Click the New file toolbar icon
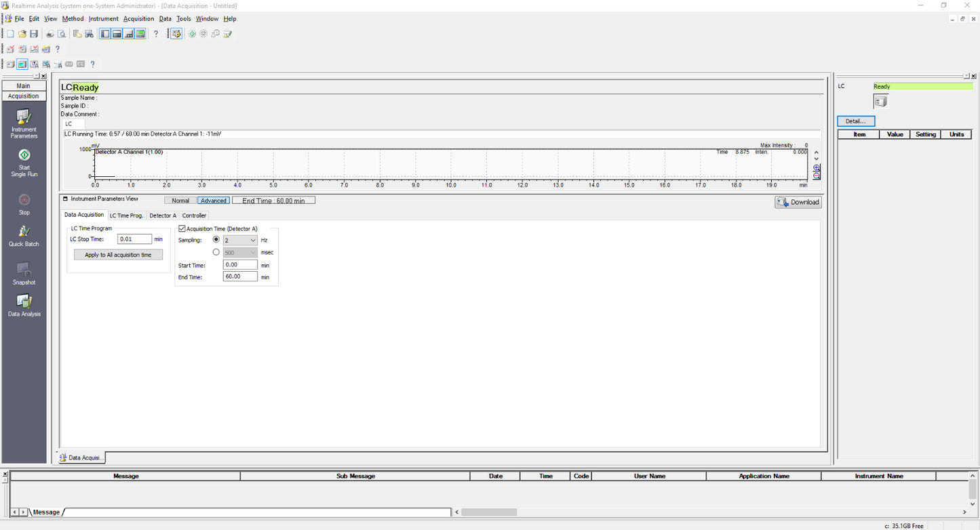Image resolution: width=980 pixels, height=530 pixels. [10, 34]
